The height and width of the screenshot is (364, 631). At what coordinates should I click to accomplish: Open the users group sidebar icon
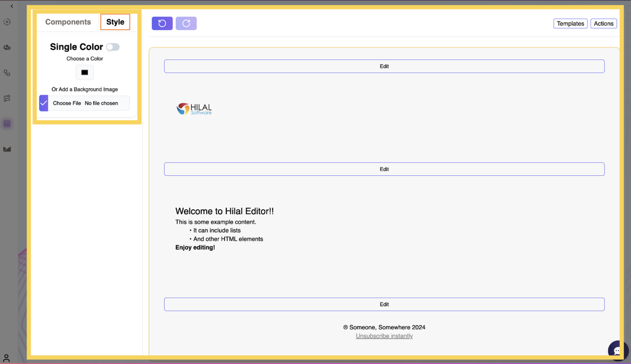(x=7, y=47)
